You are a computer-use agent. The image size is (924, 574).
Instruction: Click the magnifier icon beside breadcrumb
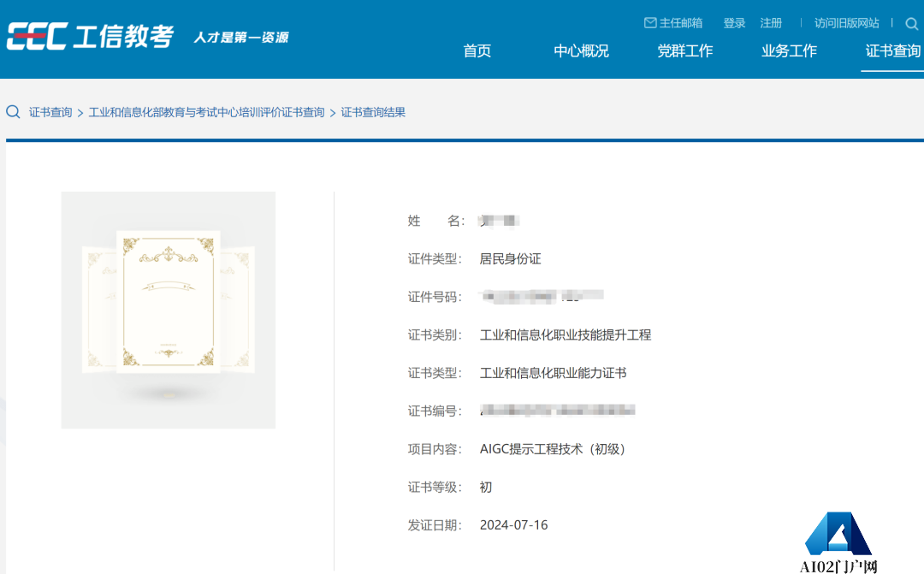pyautogui.click(x=13, y=111)
